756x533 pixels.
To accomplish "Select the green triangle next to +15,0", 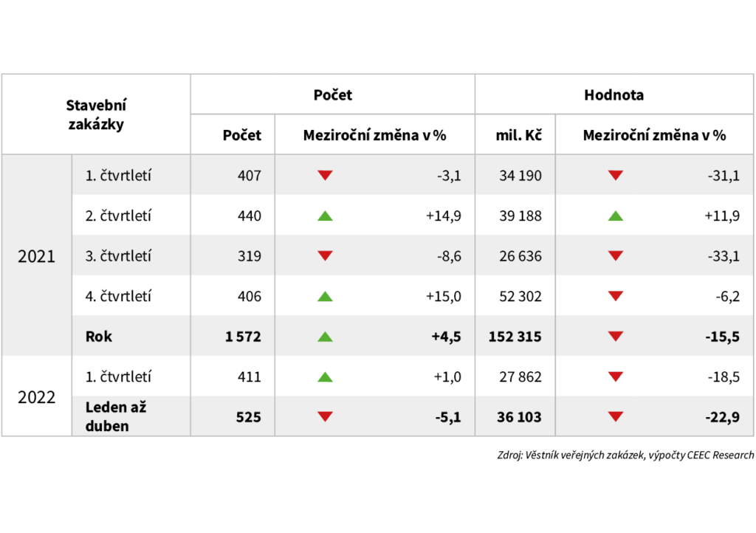I will (325, 296).
